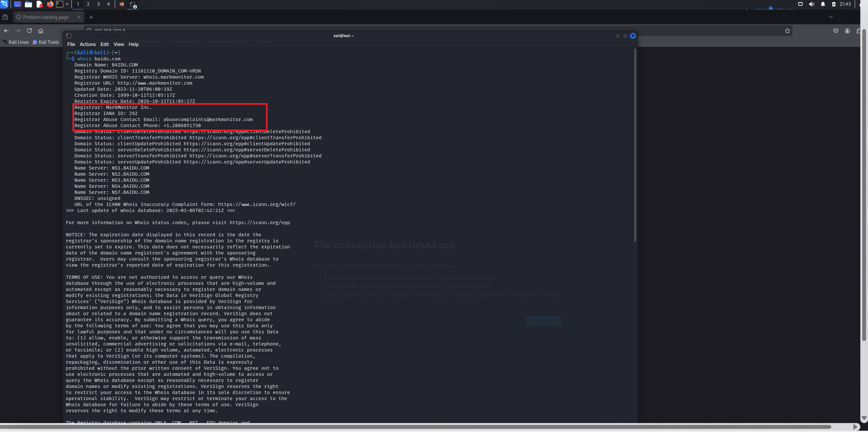Launch the file manager from the panel
868x432 pixels.
(x=28, y=4)
